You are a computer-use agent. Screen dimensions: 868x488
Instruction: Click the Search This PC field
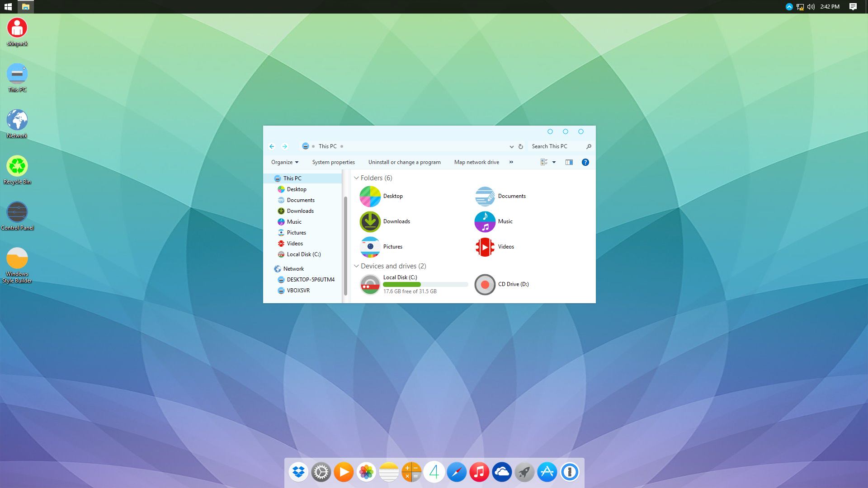point(556,146)
